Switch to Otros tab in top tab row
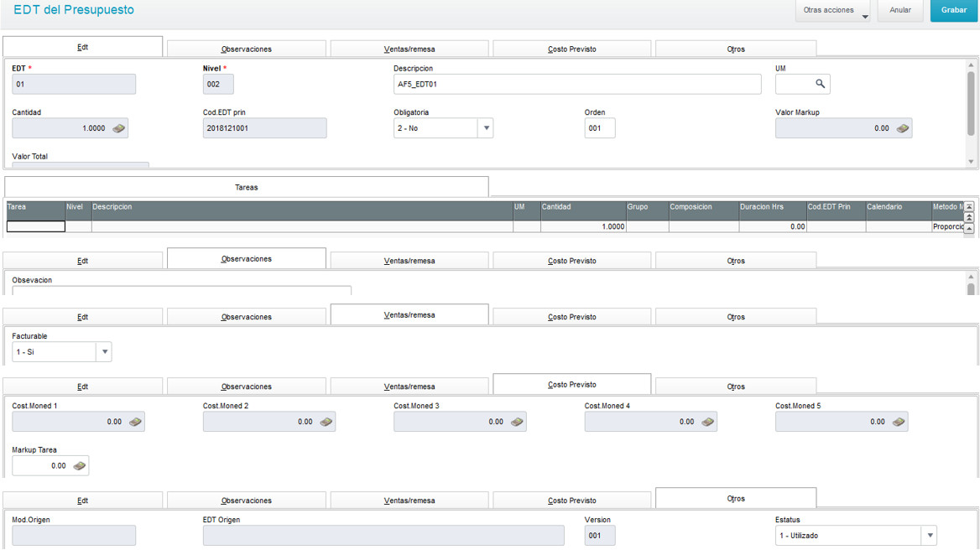 click(x=736, y=49)
